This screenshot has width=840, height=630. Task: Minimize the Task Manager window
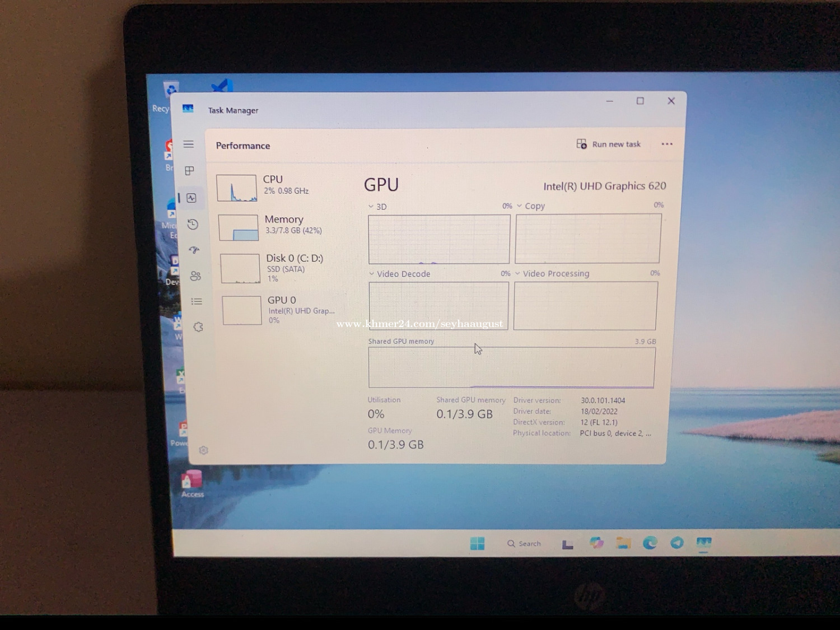pos(610,101)
